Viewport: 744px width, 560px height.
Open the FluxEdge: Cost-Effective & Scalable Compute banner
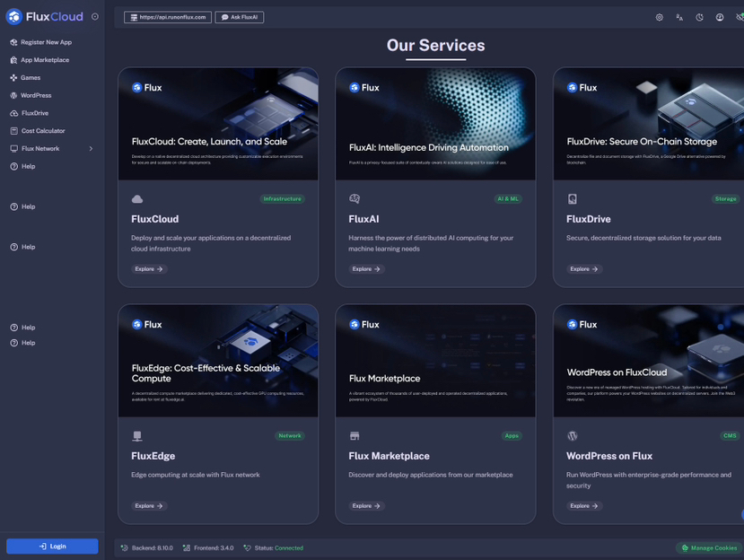click(218, 361)
